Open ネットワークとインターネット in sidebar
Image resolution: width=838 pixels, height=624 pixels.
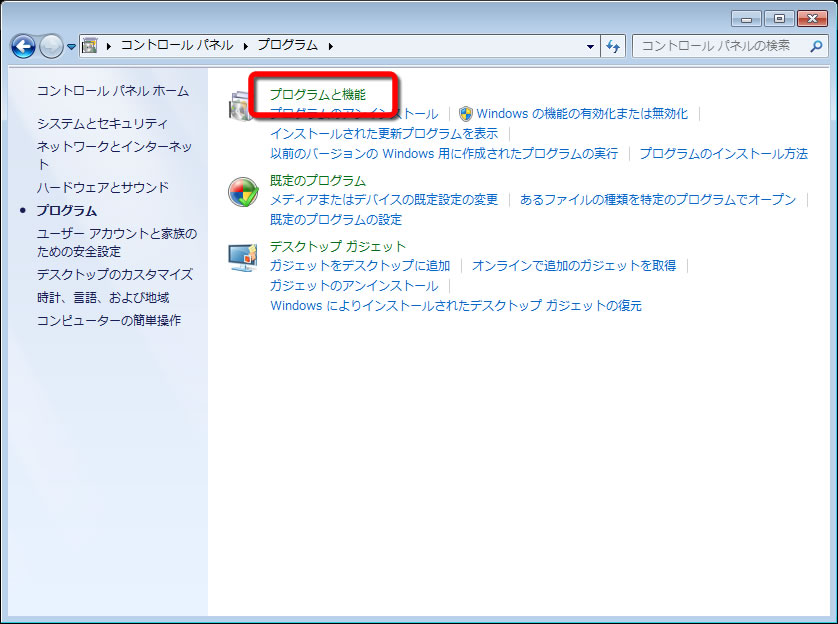(114, 155)
